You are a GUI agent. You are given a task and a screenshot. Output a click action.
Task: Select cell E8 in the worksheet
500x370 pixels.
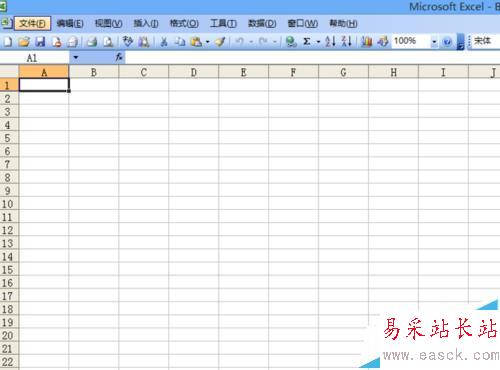(x=244, y=177)
